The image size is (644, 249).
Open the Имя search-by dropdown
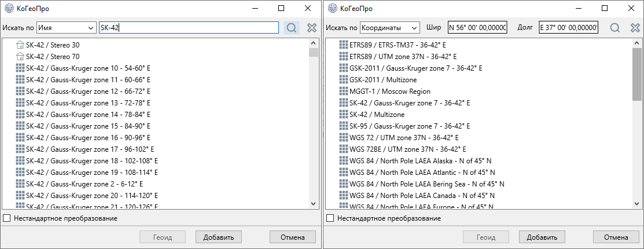pos(67,28)
